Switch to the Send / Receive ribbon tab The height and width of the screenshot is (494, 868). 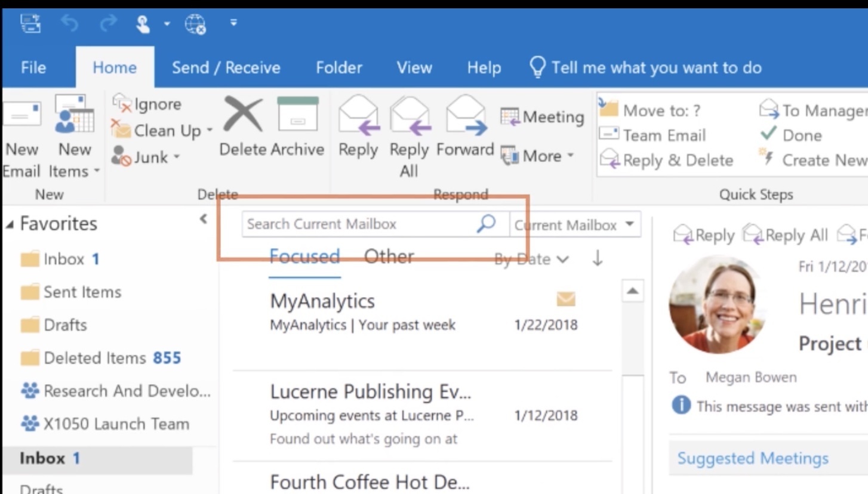pos(226,67)
